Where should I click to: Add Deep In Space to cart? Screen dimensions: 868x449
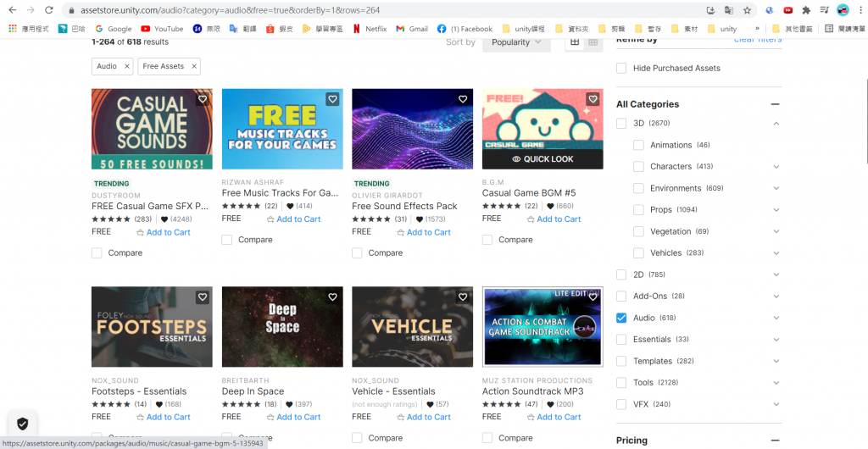tap(293, 417)
